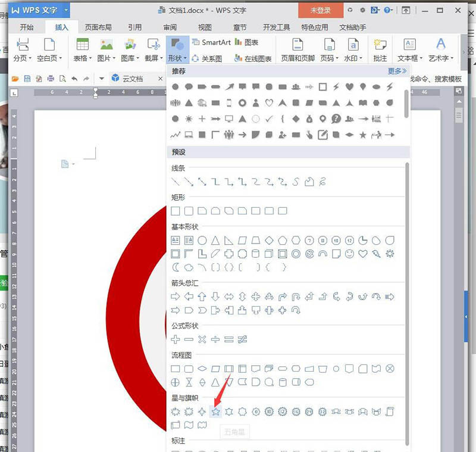
Task: Pick the heart shape in basic shapes
Action: [363, 254]
